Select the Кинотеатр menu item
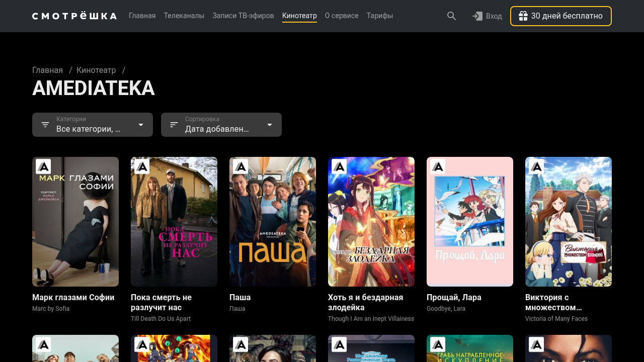This screenshot has height=362, width=644. 299,16
